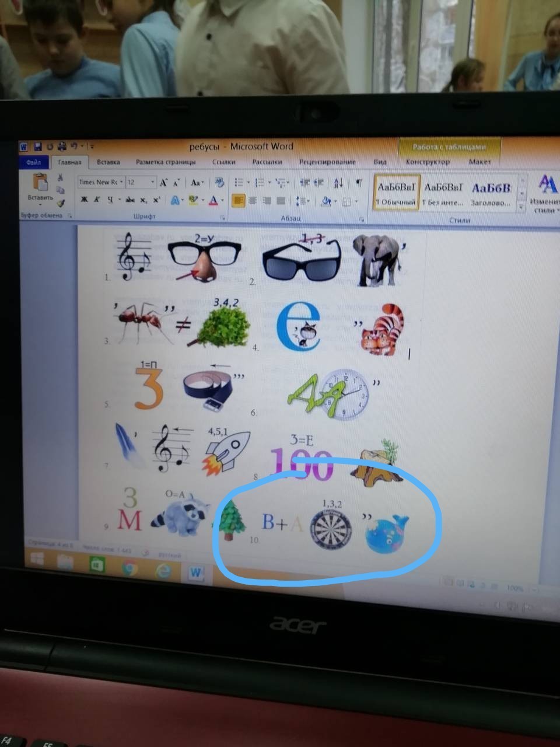The width and height of the screenshot is (560, 747).
Task: Switch to the Рассылки tab
Action: pos(267,162)
